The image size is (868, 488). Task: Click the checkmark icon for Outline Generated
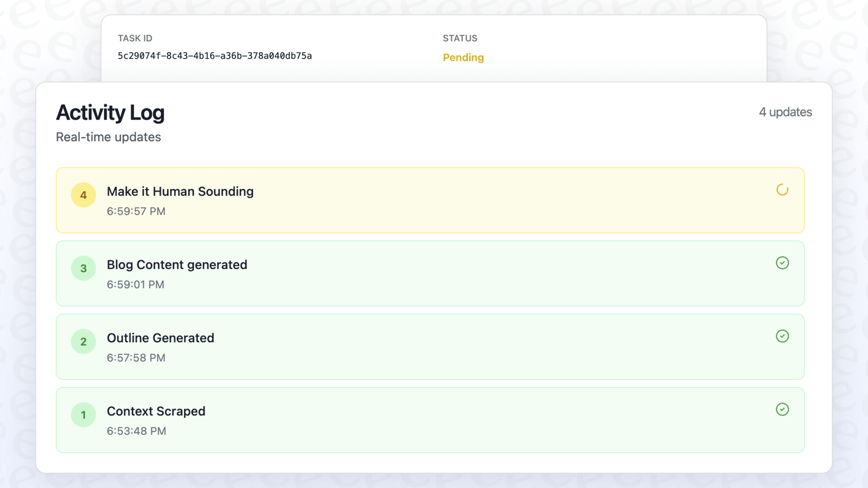(x=782, y=336)
